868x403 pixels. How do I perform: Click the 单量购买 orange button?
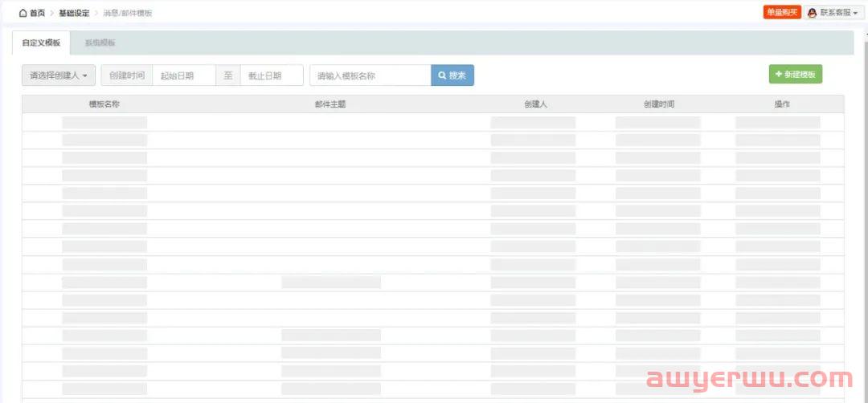tap(782, 13)
